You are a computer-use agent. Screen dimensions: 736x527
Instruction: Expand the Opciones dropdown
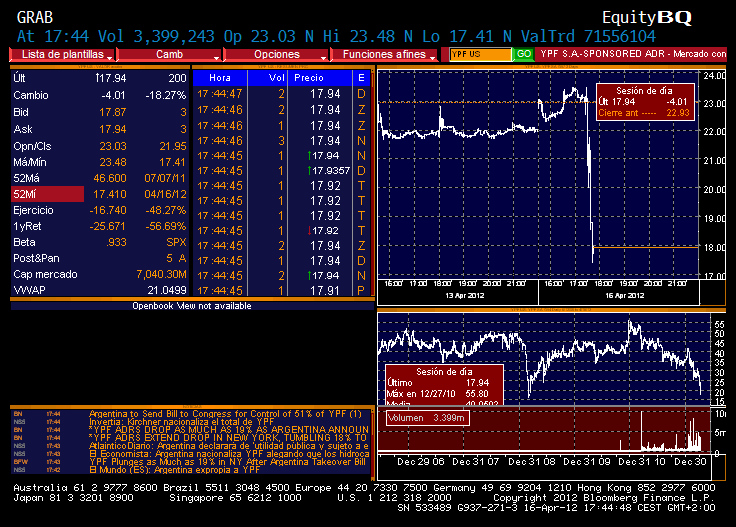pos(276,54)
